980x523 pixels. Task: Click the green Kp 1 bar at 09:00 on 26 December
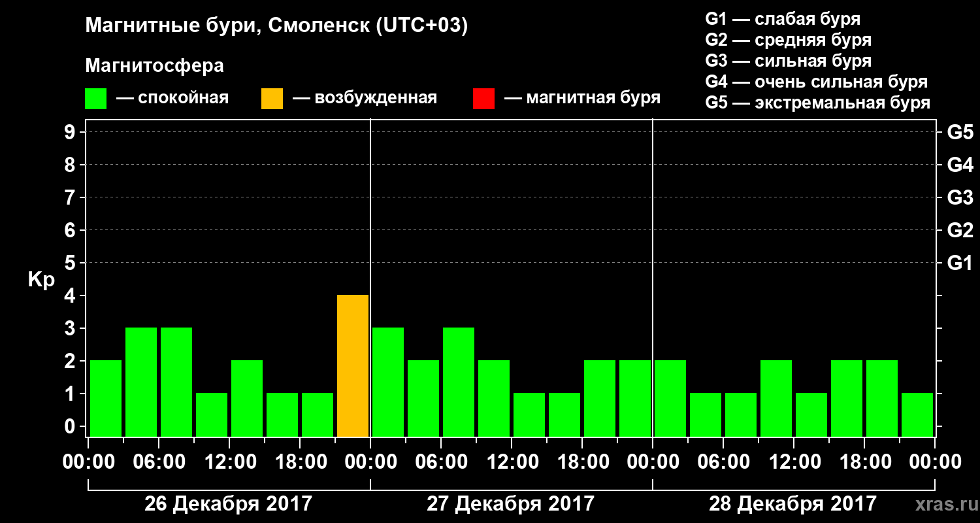(x=212, y=415)
